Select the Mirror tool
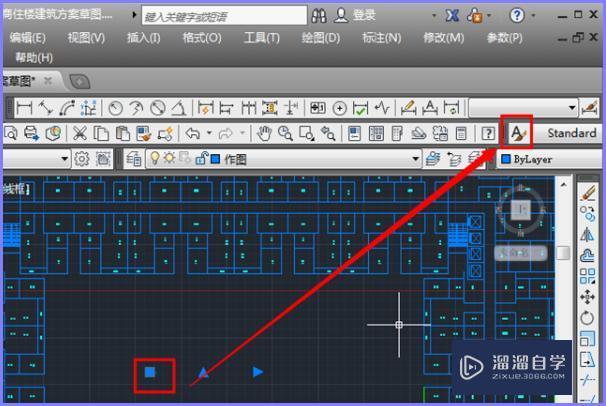Viewport: 606px width, 406px height. pos(587,234)
